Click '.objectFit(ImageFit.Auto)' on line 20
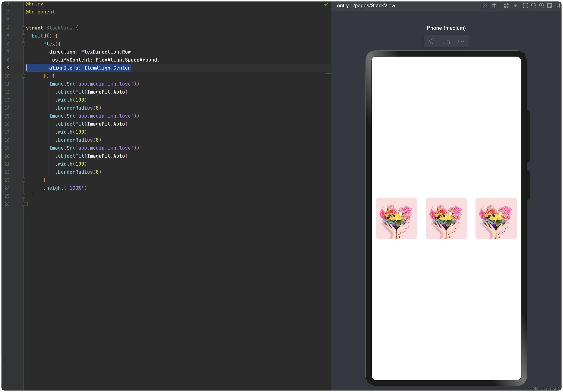Viewport: 563px width, 392px height. tap(91, 156)
